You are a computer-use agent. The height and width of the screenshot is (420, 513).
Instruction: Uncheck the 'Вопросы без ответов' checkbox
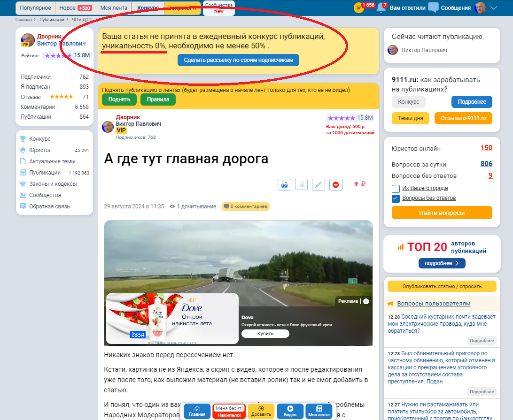point(396,198)
